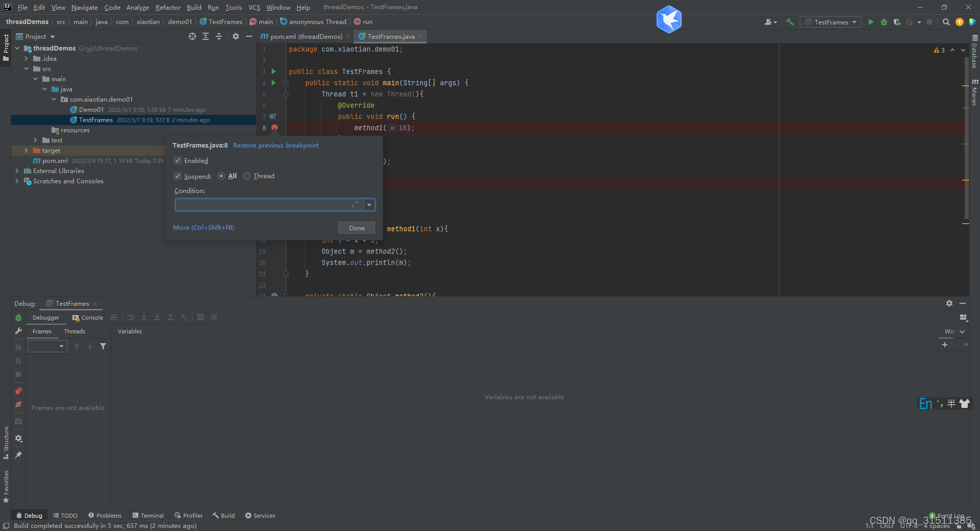Open the VCS menu
Screen dimensions: 980x531
tap(254, 7)
